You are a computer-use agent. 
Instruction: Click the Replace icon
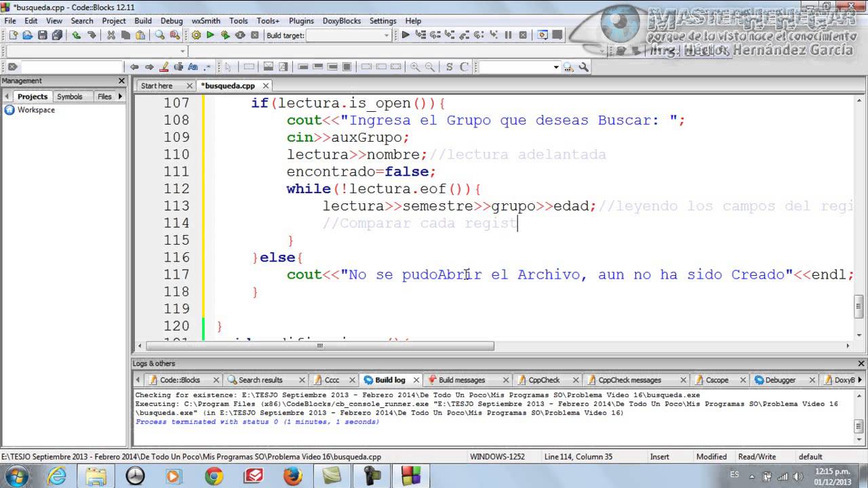click(174, 35)
